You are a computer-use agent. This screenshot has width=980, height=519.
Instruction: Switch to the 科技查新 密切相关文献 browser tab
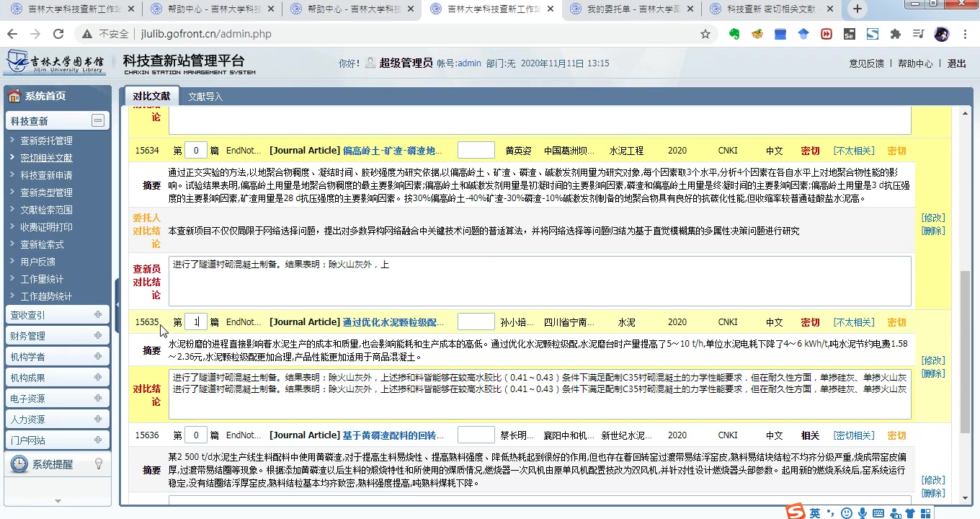770,9
